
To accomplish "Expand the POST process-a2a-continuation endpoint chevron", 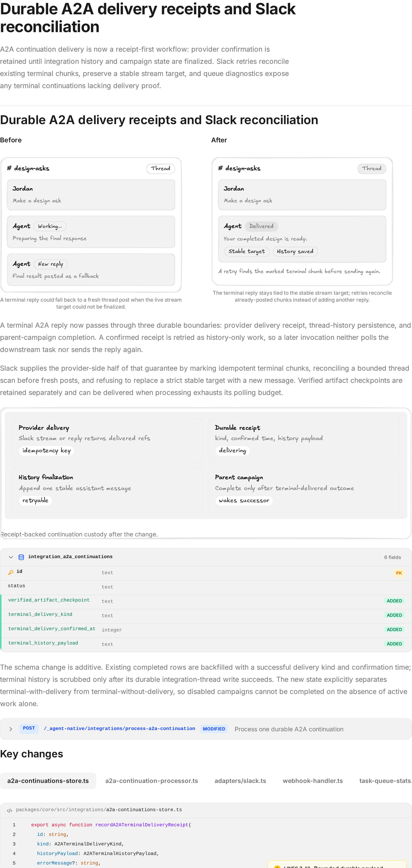I will [11, 729].
